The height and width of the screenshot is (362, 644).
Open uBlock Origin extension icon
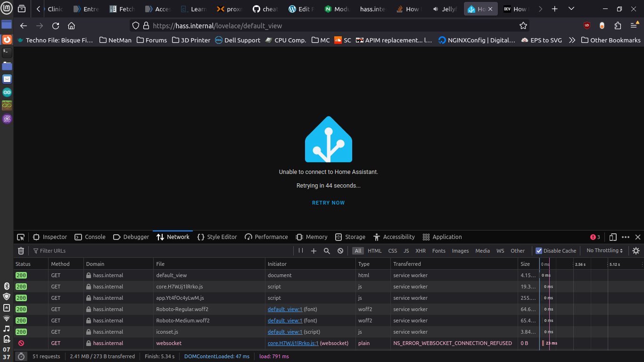(x=586, y=26)
